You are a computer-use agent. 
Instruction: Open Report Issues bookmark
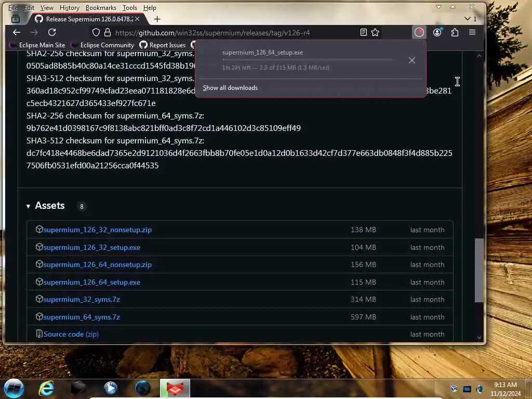pos(163,45)
